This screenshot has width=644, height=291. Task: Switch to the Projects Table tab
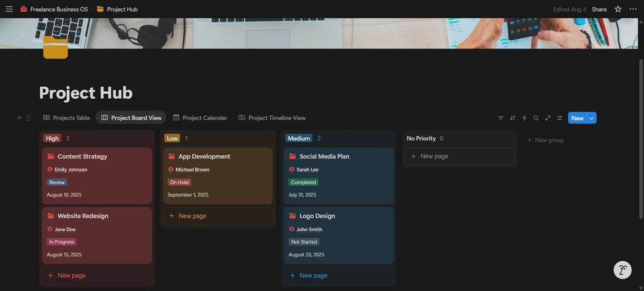(67, 118)
